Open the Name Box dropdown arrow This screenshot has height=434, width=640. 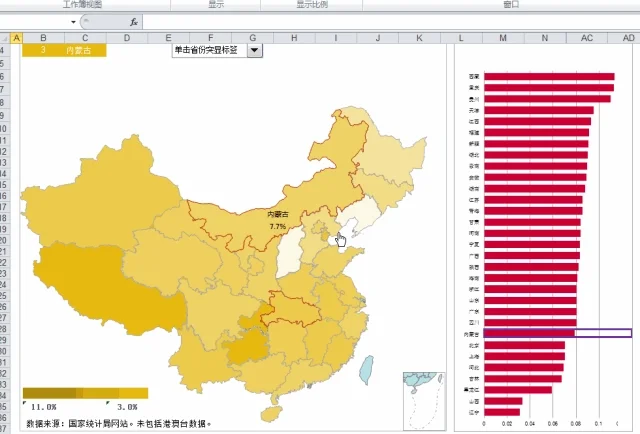click(x=73, y=22)
